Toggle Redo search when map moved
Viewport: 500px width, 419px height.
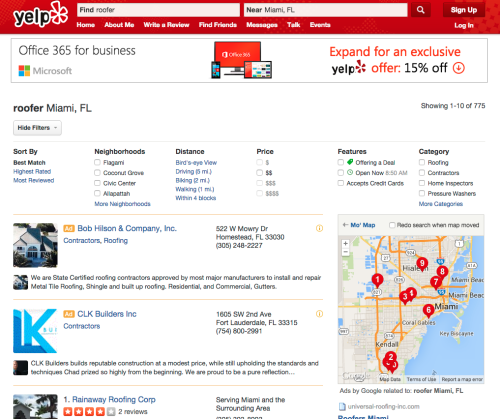(x=392, y=225)
